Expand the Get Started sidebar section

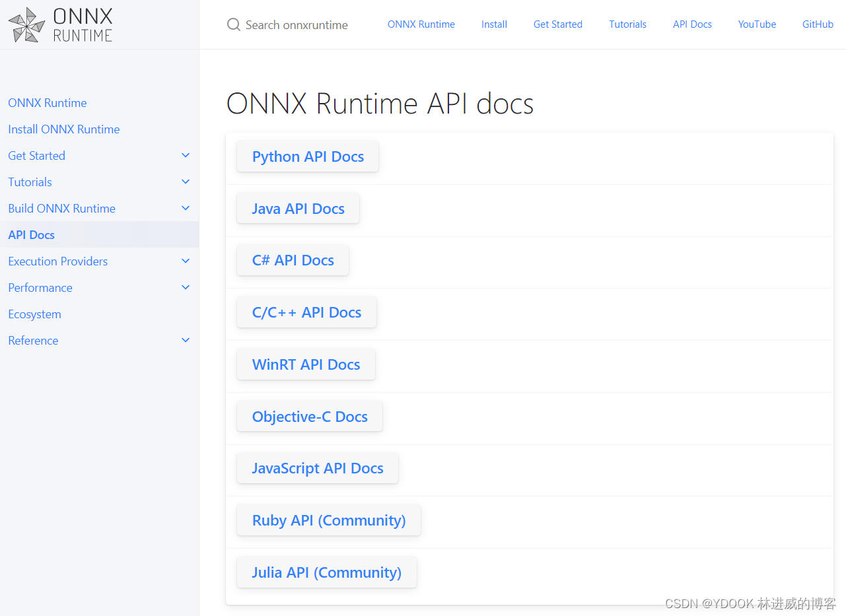(x=186, y=155)
